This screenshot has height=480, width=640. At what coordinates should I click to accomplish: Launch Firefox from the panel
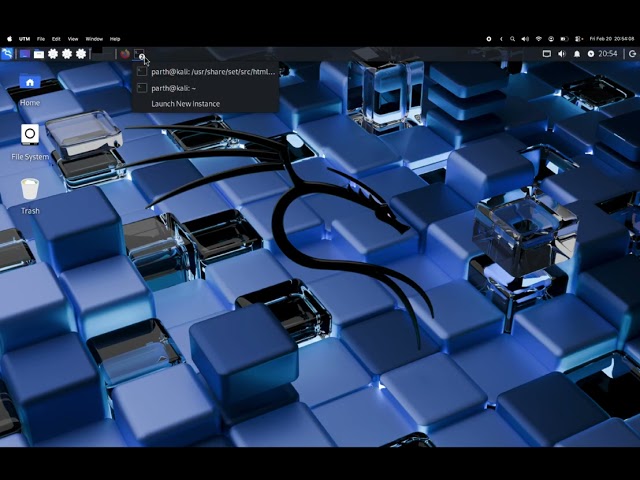click(x=125, y=54)
